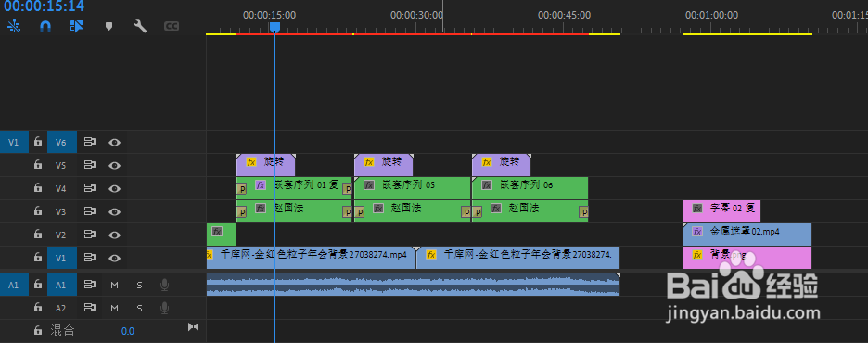
Task: Toggle lock on V2 track
Action: (x=38, y=235)
